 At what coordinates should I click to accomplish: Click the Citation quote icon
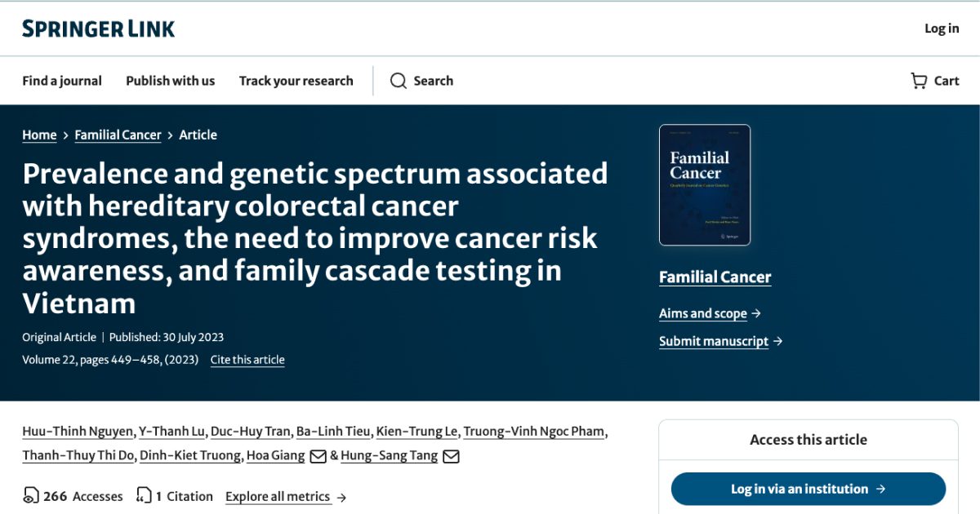[143, 495]
